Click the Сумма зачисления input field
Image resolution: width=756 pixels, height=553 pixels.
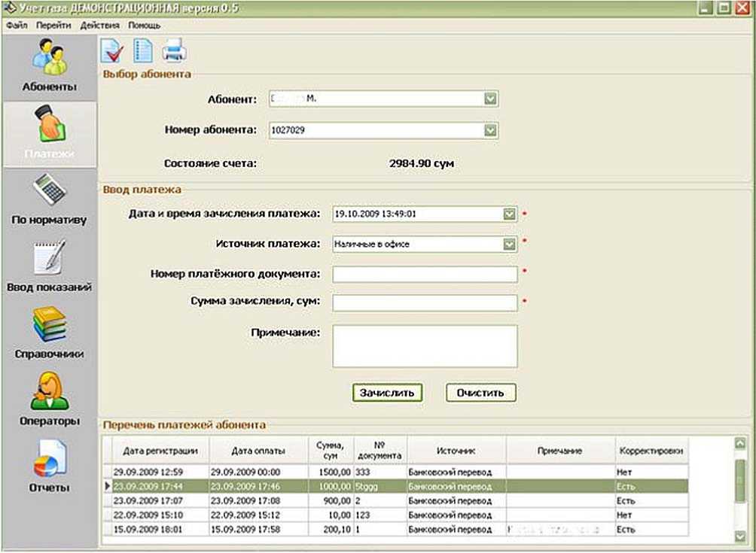tap(425, 302)
